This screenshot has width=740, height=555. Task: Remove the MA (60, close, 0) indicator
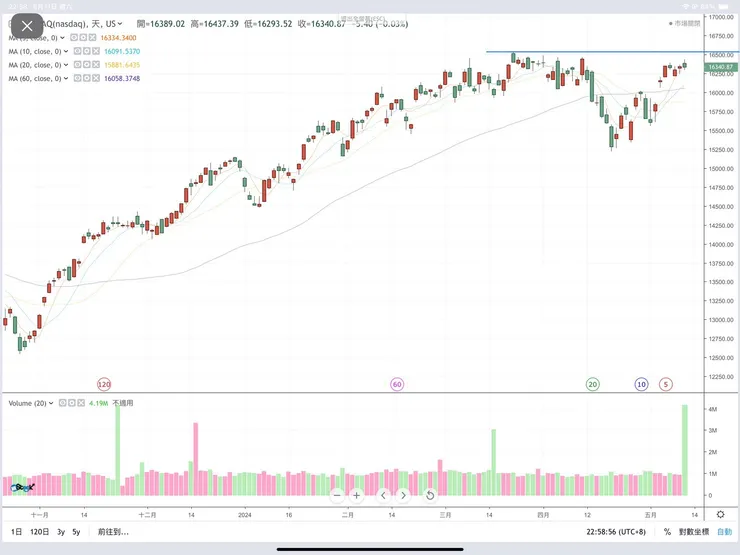click(x=96, y=78)
